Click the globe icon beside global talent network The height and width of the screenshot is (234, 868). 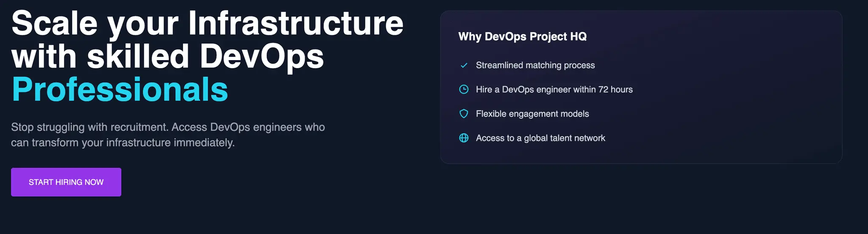click(x=464, y=138)
